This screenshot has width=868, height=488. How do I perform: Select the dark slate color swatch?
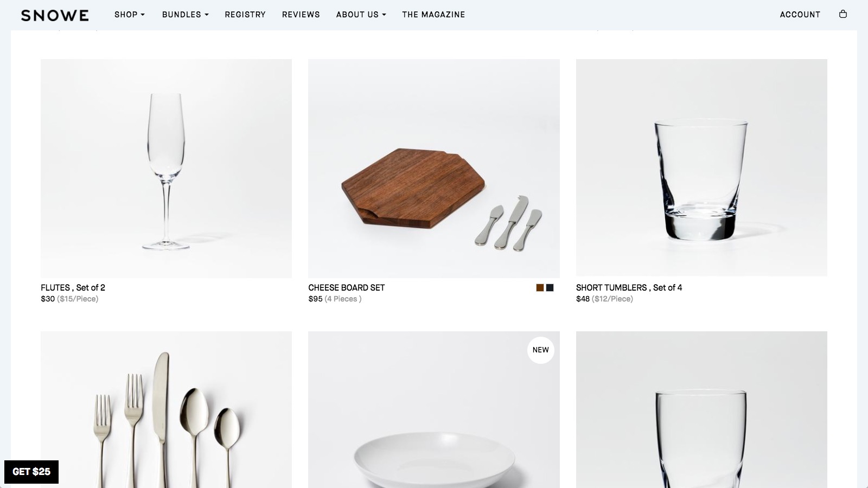(550, 288)
